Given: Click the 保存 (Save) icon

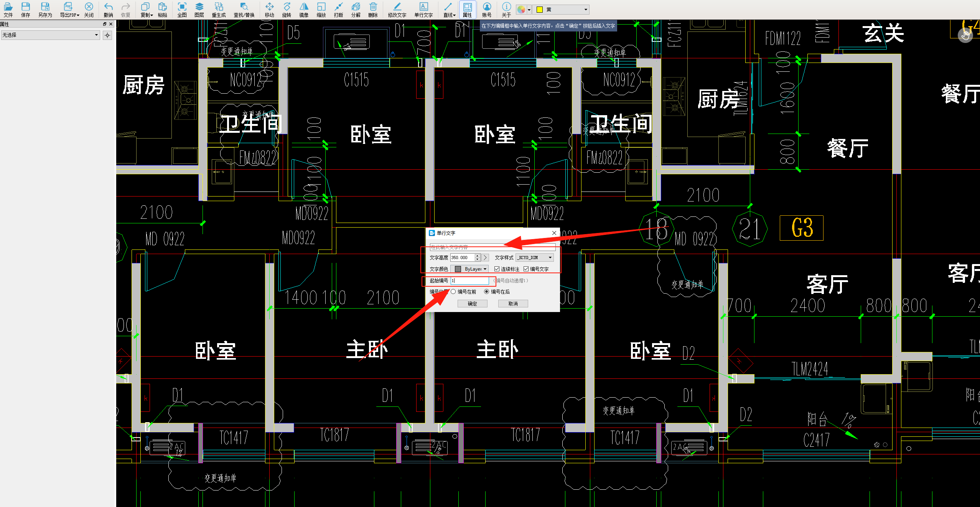Looking at the screenshot, I should tap(25, 10).
